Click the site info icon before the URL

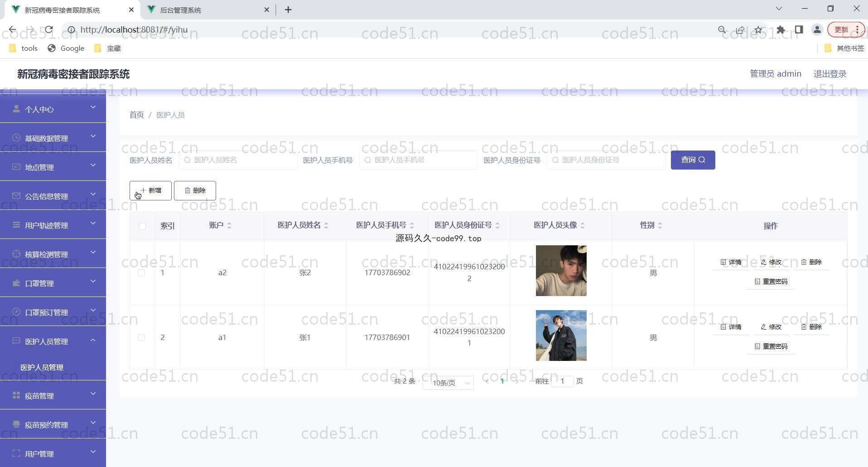[71, 30]
